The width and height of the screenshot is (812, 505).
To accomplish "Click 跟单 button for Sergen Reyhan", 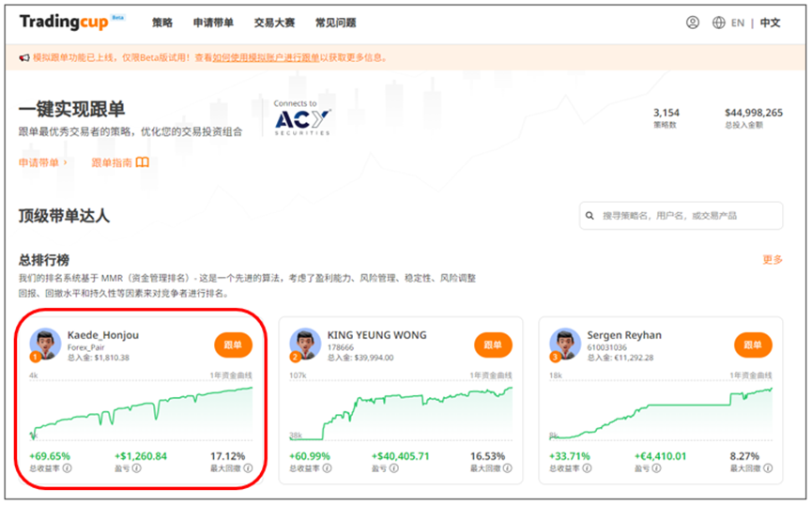I will [x=752, y=344].
